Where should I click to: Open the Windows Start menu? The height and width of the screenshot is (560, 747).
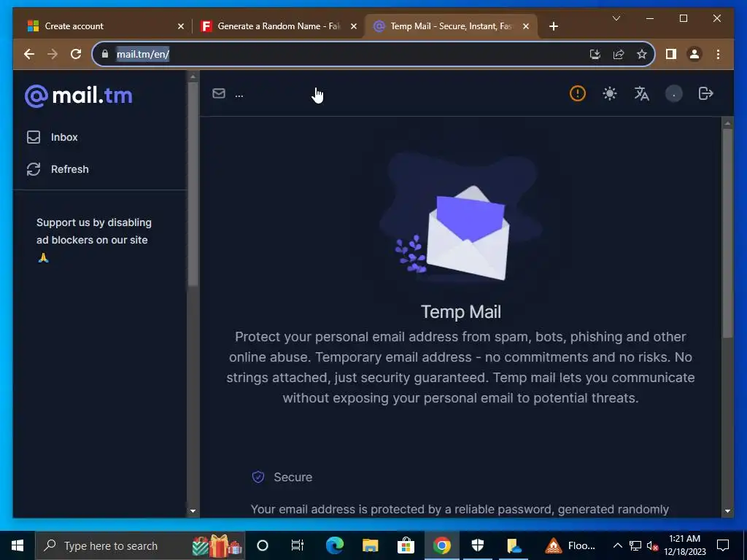coord(18,545)
